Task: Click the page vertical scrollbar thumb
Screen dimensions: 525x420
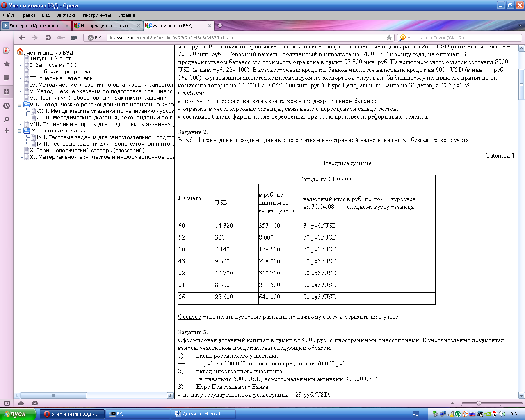Action: (x=522, y=85)
